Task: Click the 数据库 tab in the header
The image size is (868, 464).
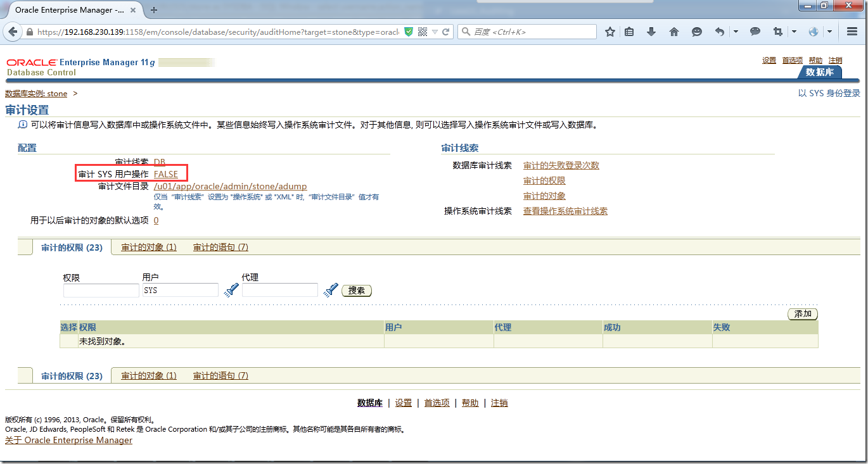Action: click(820, 72)
